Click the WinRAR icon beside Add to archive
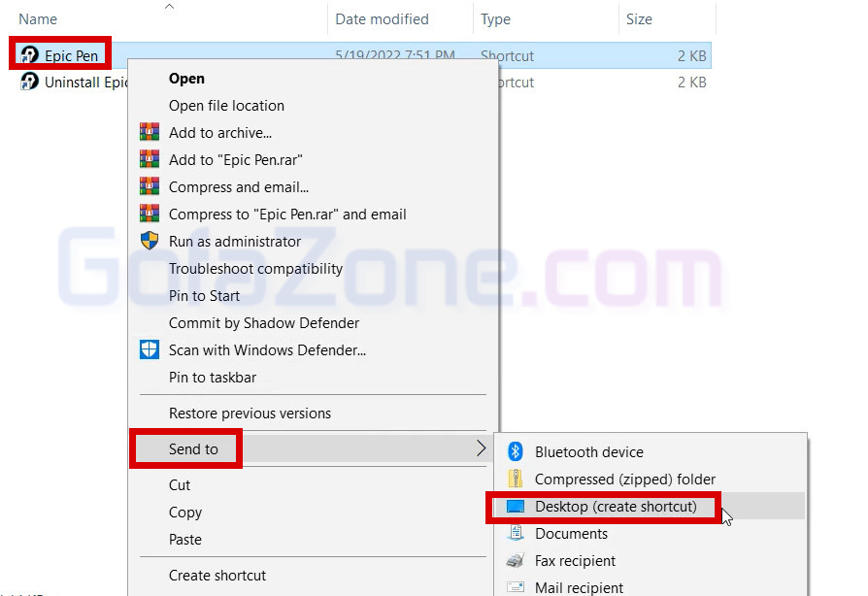Image resolution: width=868 pixels, height=596 pixels. (x=150, y=133)
